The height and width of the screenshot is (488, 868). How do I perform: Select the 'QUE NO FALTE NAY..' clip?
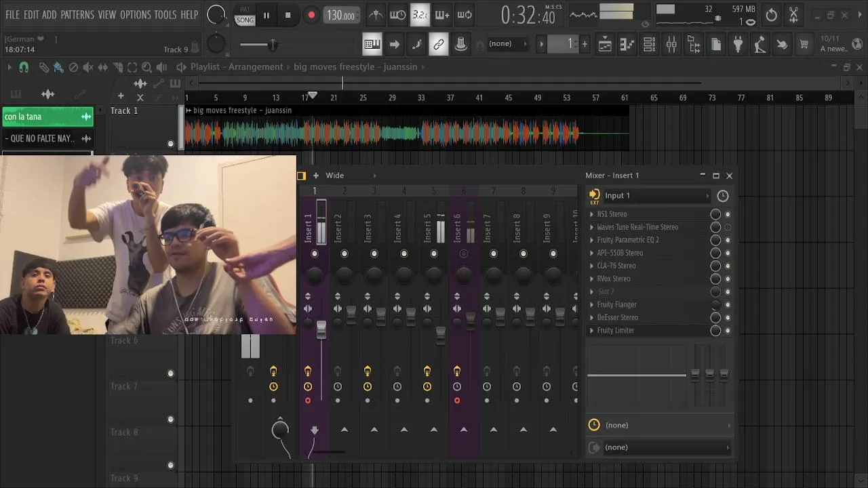47,139
